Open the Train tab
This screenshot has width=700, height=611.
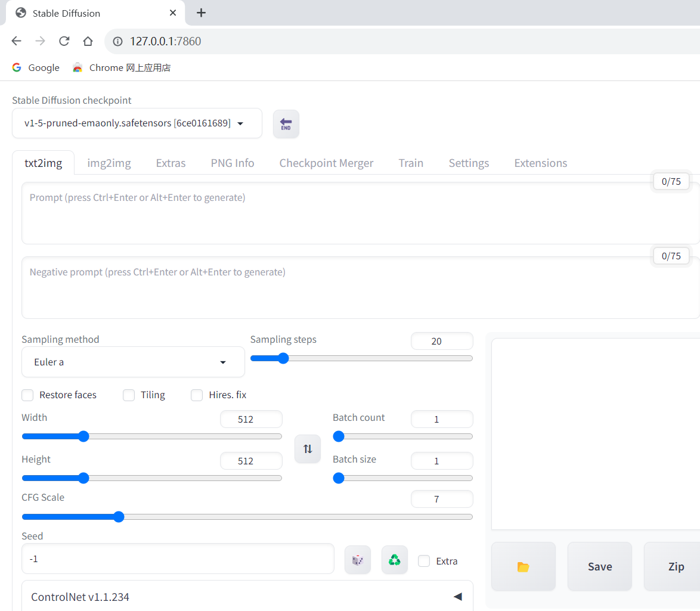coord(411,163)
